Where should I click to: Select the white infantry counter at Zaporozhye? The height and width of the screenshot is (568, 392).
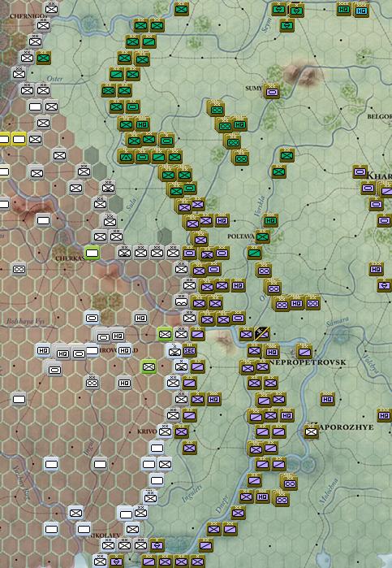(x=311, y=431)
